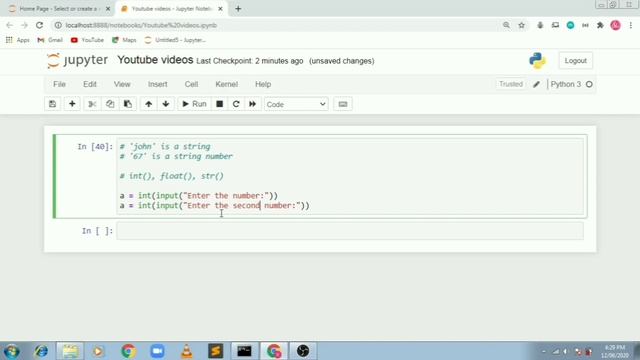The width and height of the screenshot is (640, 360).
Task: Close the Youtube videos browser tab
Action: pyautogui.click(x=220, y=9)
